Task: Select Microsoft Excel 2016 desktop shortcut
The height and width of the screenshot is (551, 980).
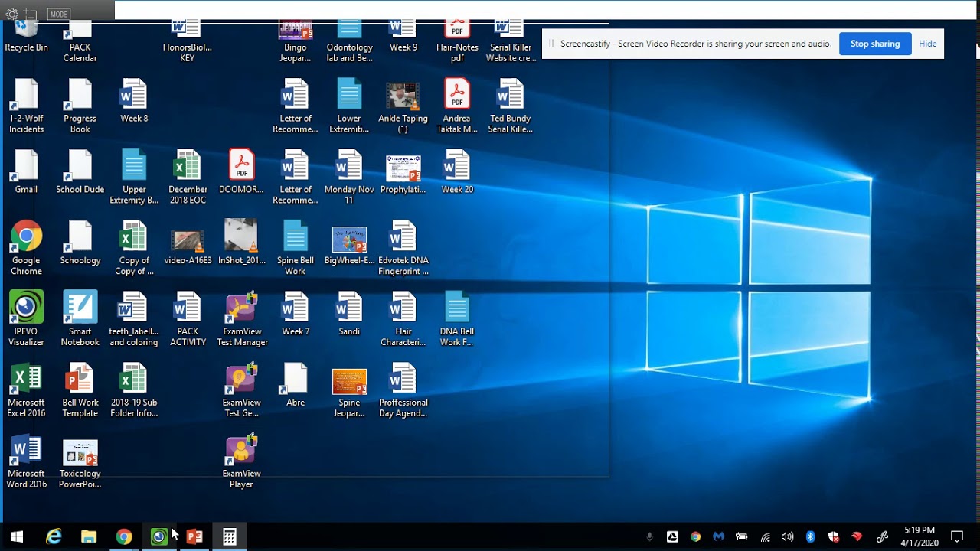Action: pyautogui.click(x=26, y=390)
